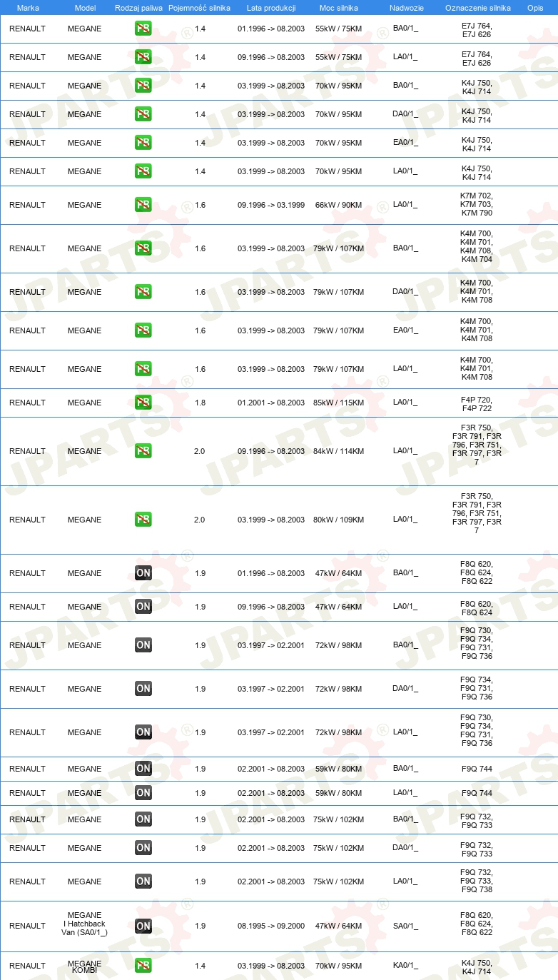Select '2.0' capacity in the 84kW row
The image size is (558, 980).
(x=200, y=451)
